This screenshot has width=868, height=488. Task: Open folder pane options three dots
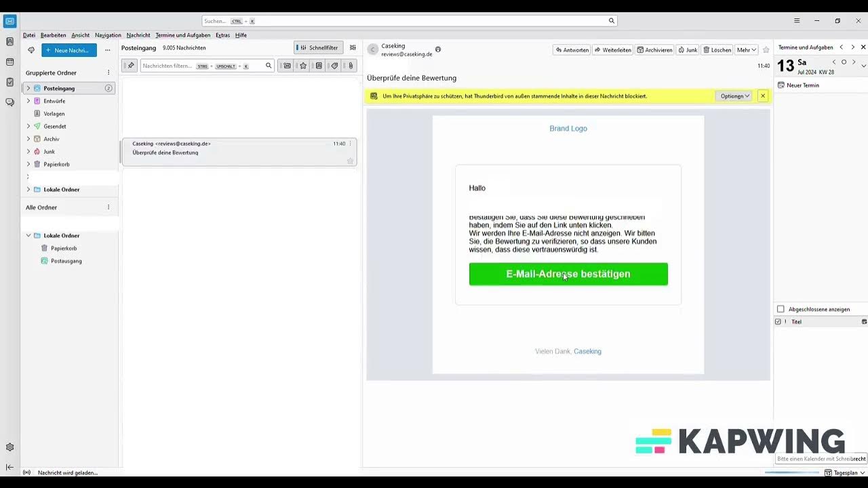tap(107, 50)
